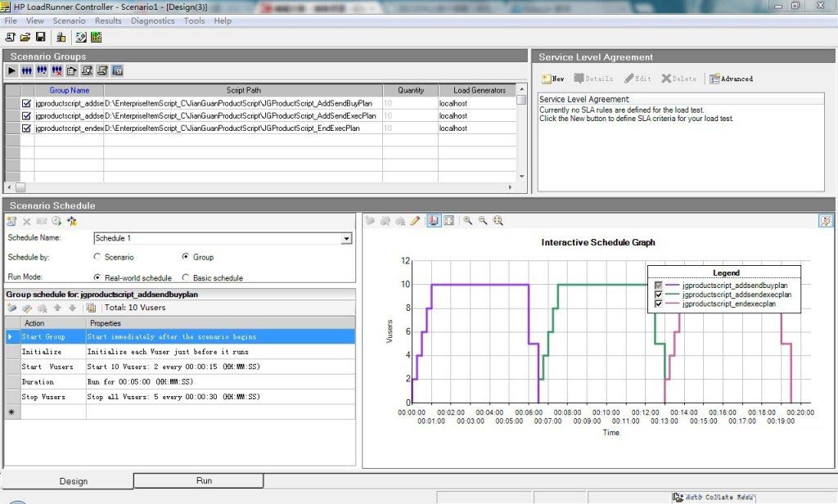
Task: Click the New Scenario toolbar icon
Action: (x=10, y=37)
